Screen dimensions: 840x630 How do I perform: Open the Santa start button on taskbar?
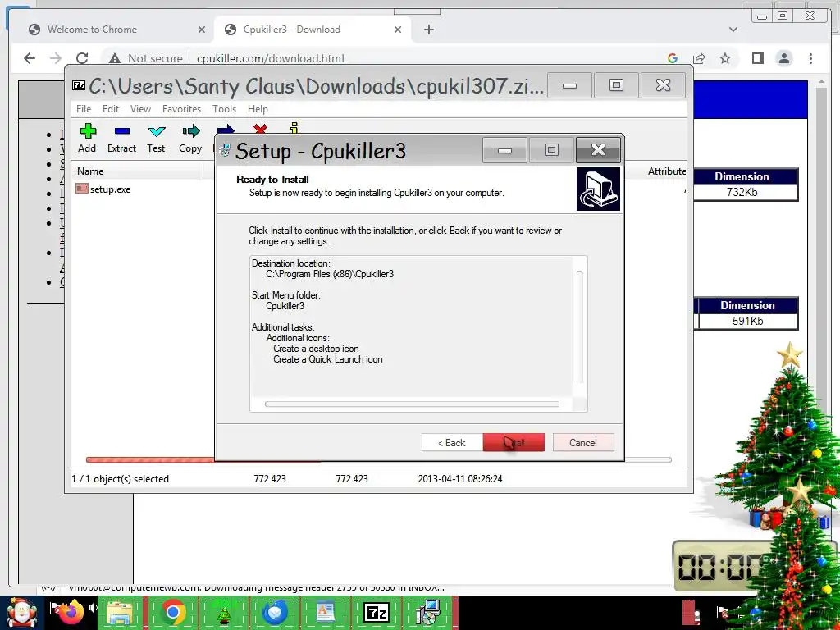pyautogui.click(x=21, y=613)
